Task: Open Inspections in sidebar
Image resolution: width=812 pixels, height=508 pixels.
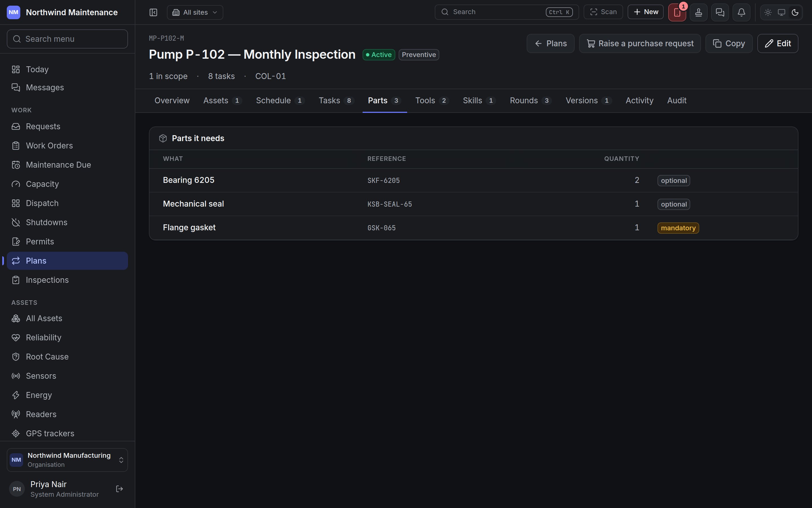Action: pos(67,280)
